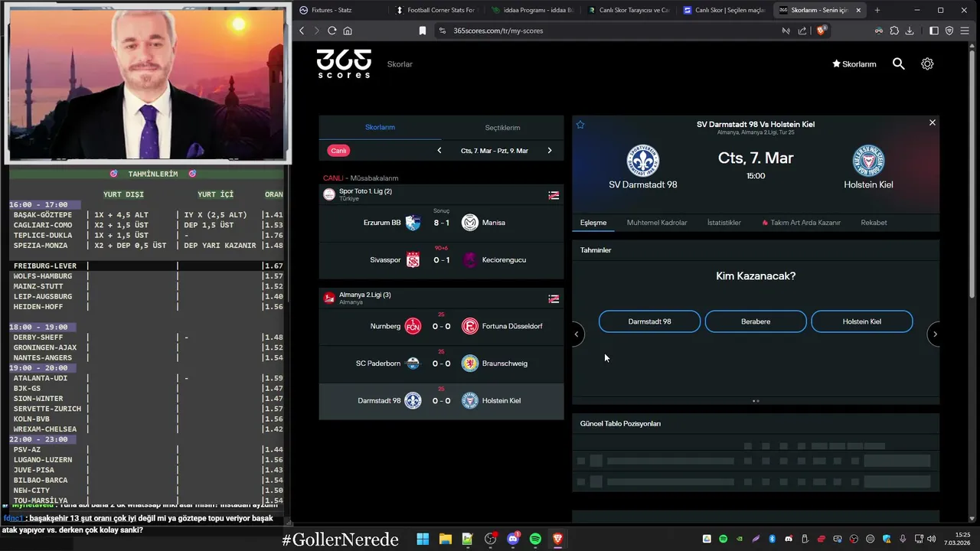Viewport: 980px width, 551px height.
Task: Show previous prediction card arrow
Action: pyautogui.click(x=577, y=334)
